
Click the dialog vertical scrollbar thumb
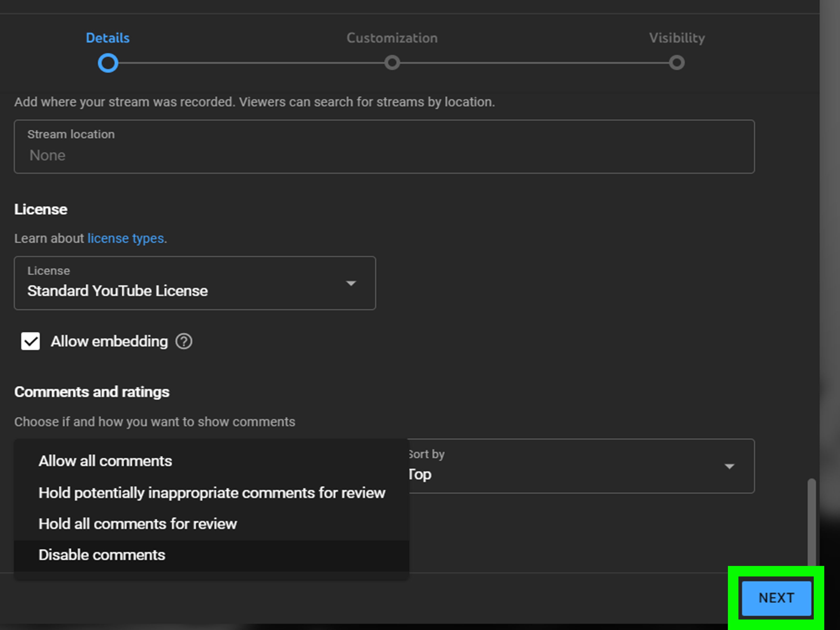click(812, 522)
